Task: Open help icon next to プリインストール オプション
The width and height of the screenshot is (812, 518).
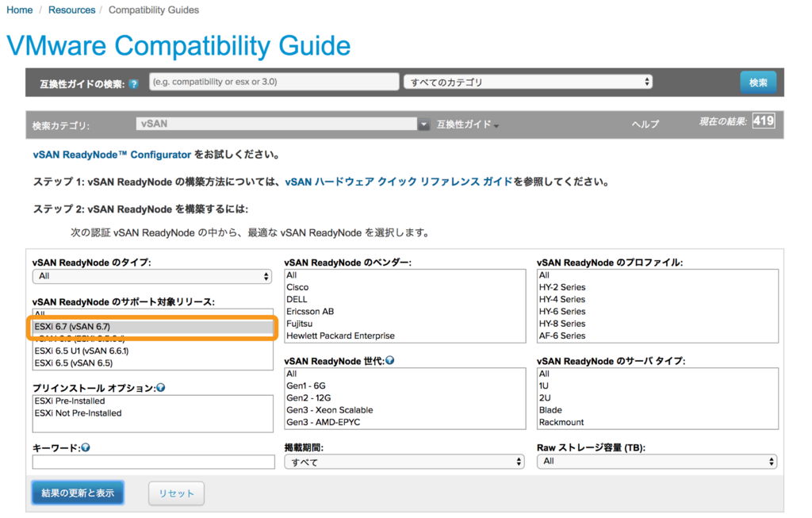Action: 161,387
